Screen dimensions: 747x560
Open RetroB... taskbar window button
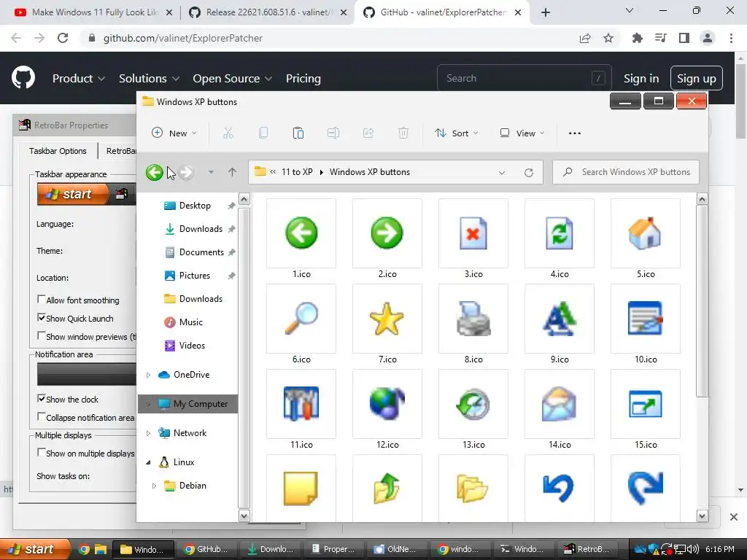(587, 550)
